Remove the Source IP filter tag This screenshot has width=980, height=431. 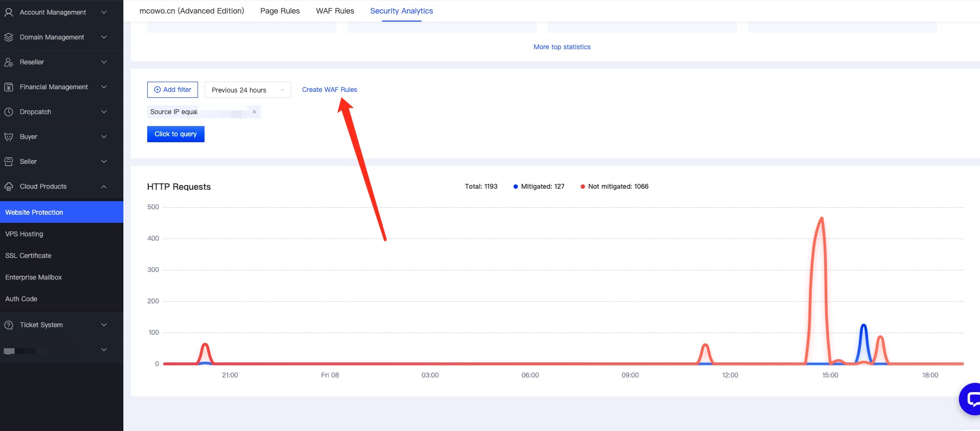(254, 112)
